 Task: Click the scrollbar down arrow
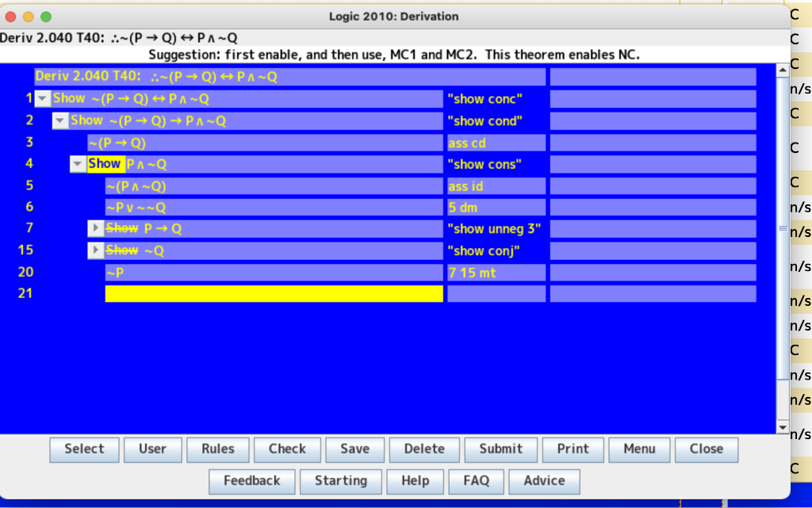783,427
